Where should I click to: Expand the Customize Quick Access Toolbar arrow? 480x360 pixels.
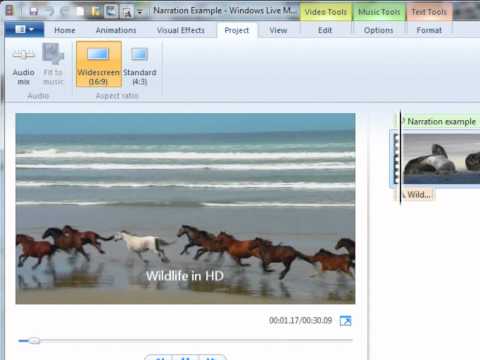click(140, 13)
